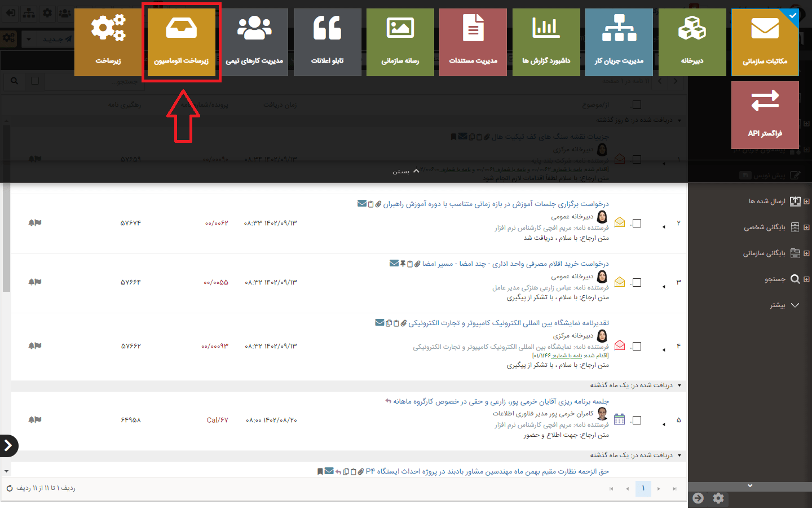Image resolution: width=812 pixels, height=508 pixels.
Task: Click page number 1 in pagination bar
Action: 643,488
